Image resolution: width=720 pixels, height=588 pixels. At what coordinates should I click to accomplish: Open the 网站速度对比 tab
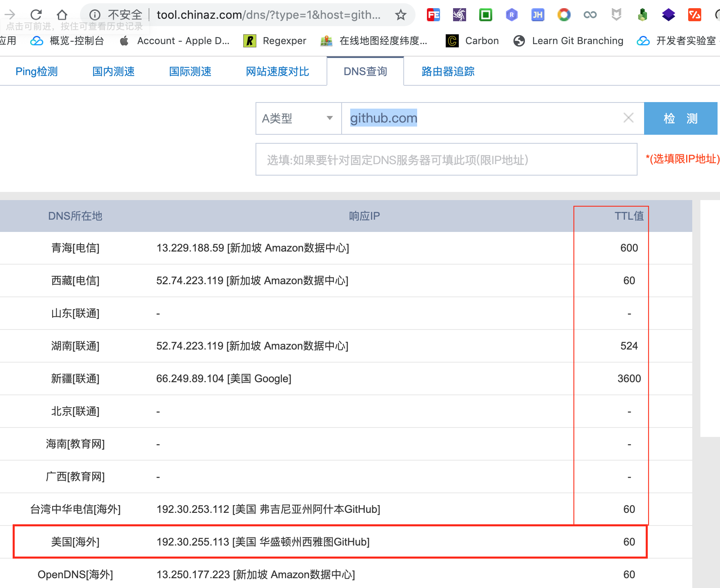pyautogui.click(x=278, y=71)
